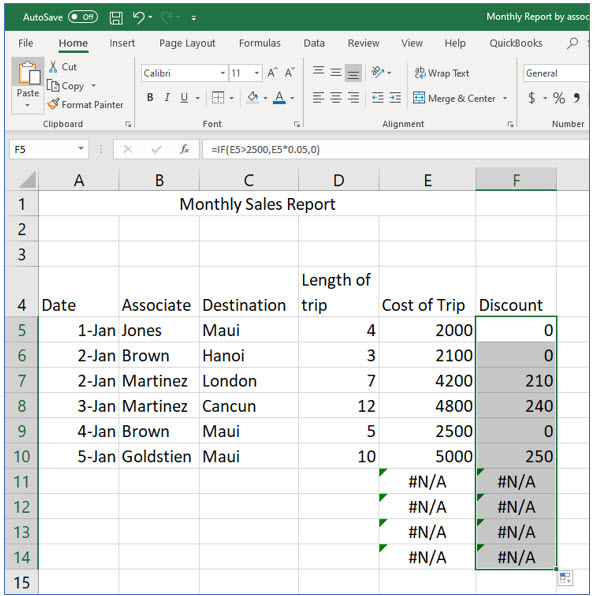Switch to the View tab

[x=412, y=43]
